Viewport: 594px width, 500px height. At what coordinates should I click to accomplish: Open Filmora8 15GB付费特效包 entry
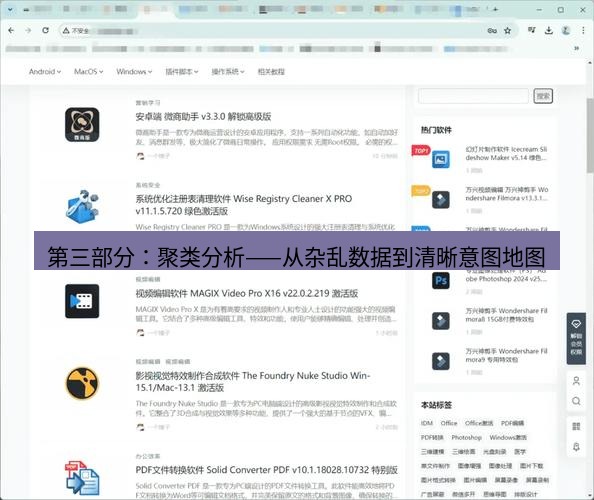506,315
